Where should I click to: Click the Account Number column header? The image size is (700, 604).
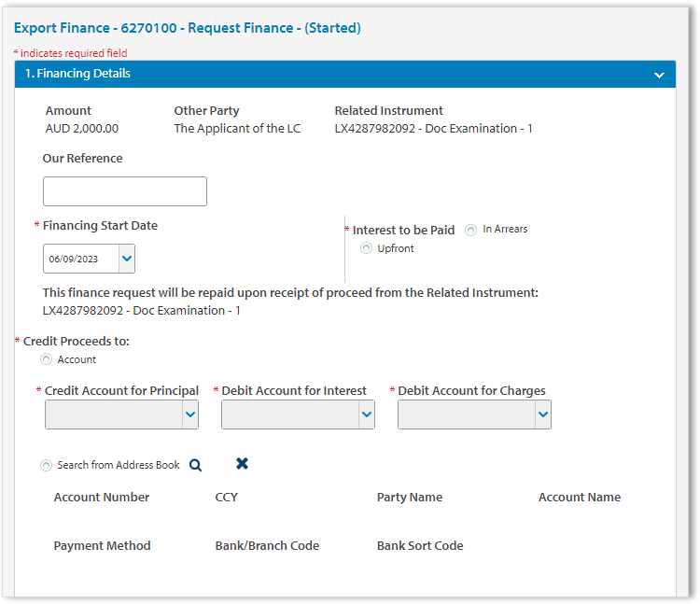[102, 498]
